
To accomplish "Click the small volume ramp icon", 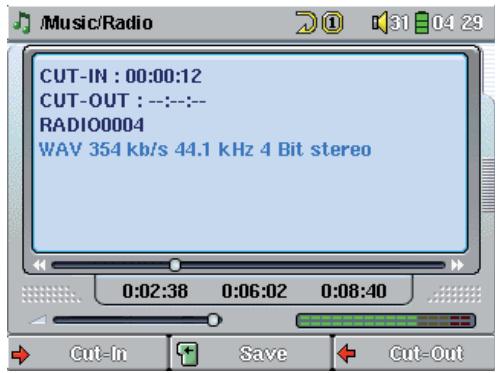I will [x=38, y=320].
